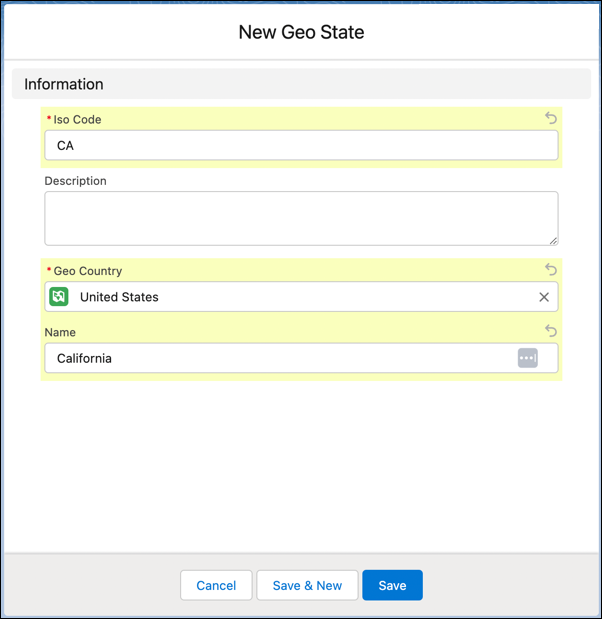Click the United States lookup field
This screenshot has width=602, height=619.
(301, 297)
